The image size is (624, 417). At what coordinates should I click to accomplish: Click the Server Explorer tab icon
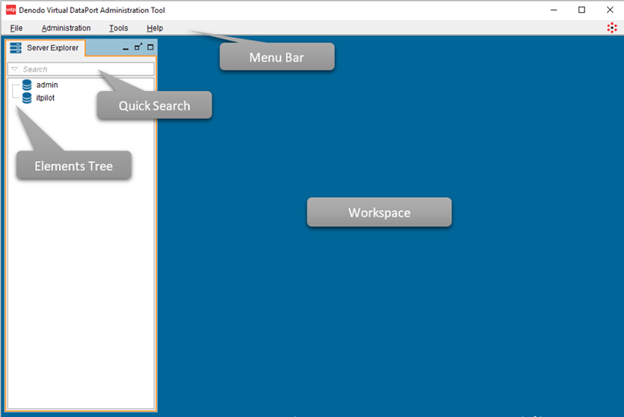tap(16, 48)
